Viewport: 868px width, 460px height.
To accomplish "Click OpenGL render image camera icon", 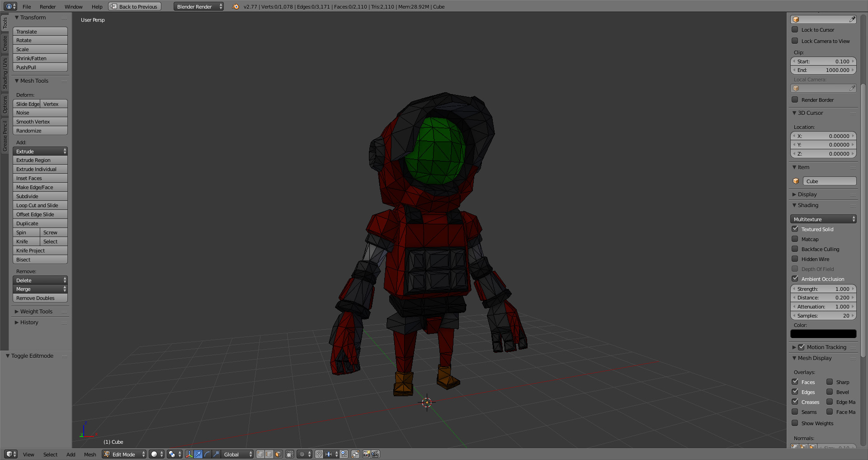I will 366,454.
